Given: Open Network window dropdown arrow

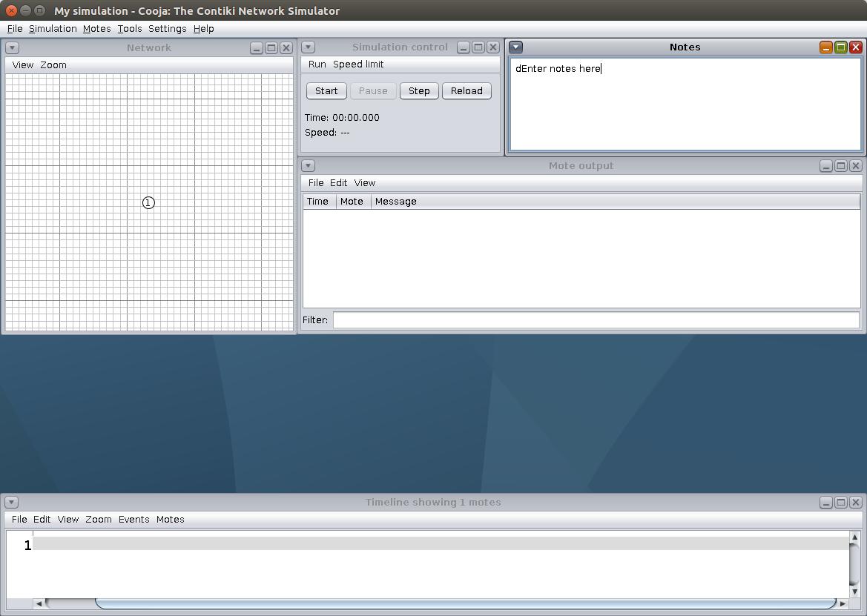Looking at the screenshot, I should pyautogui.click(x=12, y=48).
